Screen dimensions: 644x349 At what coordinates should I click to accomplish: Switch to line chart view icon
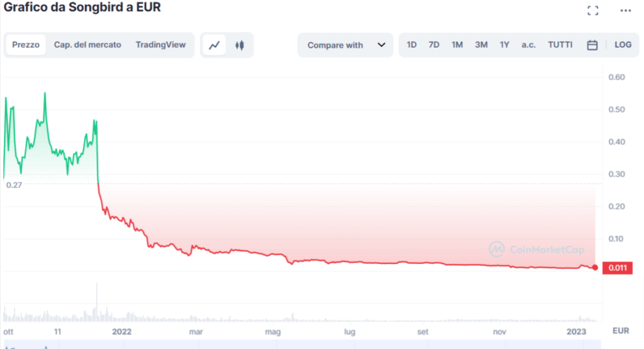(214, 45)
